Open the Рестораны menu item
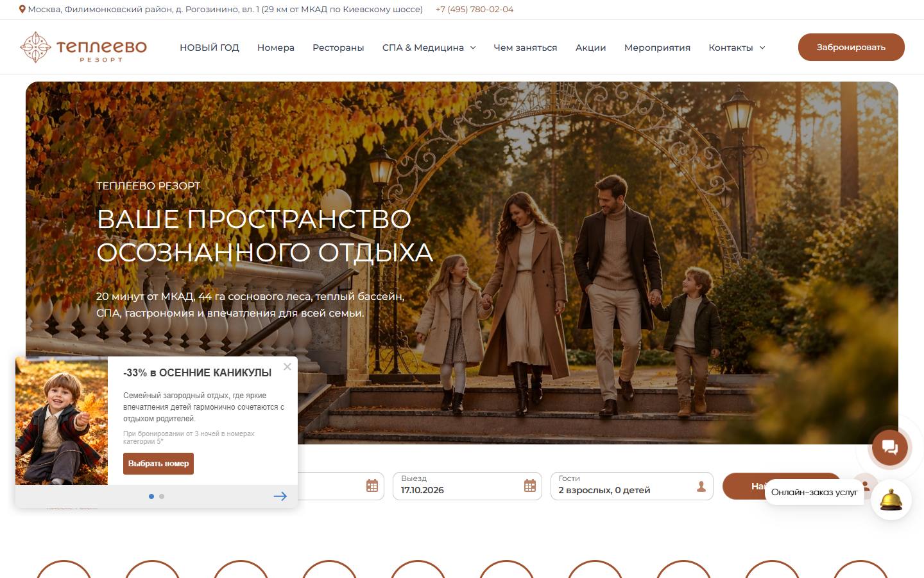This screenshot has width=924, height=578. 338,48
